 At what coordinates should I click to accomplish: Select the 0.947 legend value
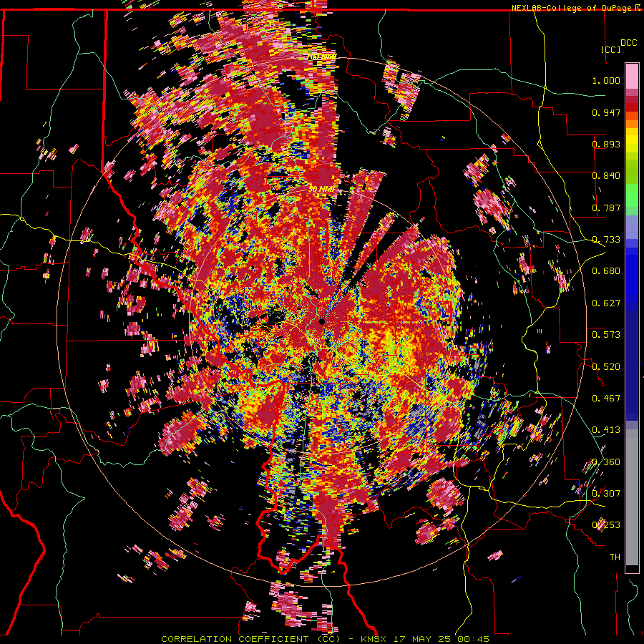pyautogui.click(x=606, y=112)
